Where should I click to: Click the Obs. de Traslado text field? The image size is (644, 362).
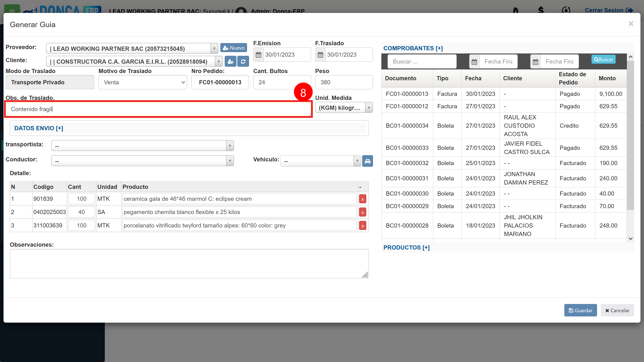[x=158, y=109]
